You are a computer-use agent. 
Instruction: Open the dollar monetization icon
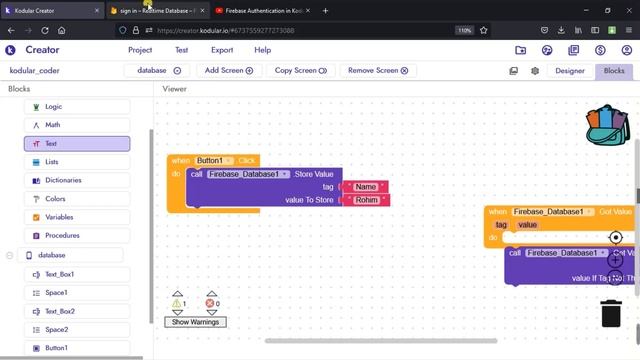(600, 50)
